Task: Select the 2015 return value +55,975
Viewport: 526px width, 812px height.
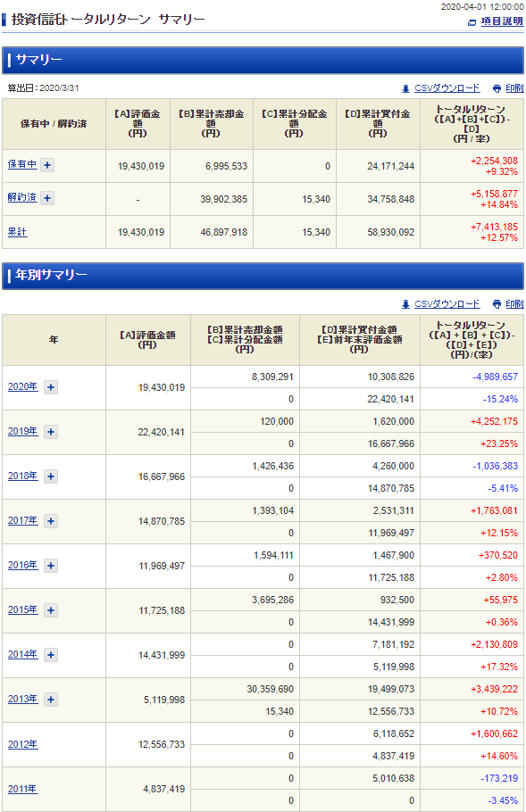Action: click(x=500, y=600)
